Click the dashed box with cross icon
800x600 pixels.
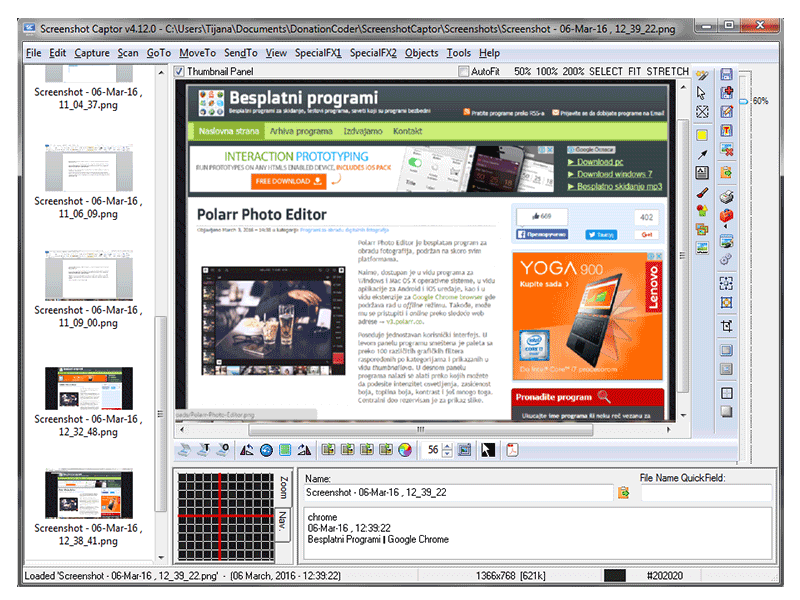(702, 112)
